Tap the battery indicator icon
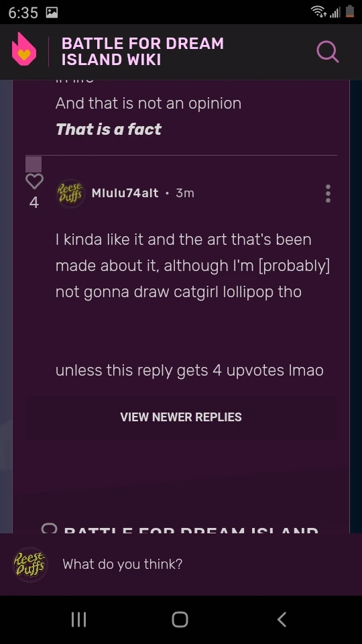Image resolution: width=362 pixels, height=644 pixels. 350,11
